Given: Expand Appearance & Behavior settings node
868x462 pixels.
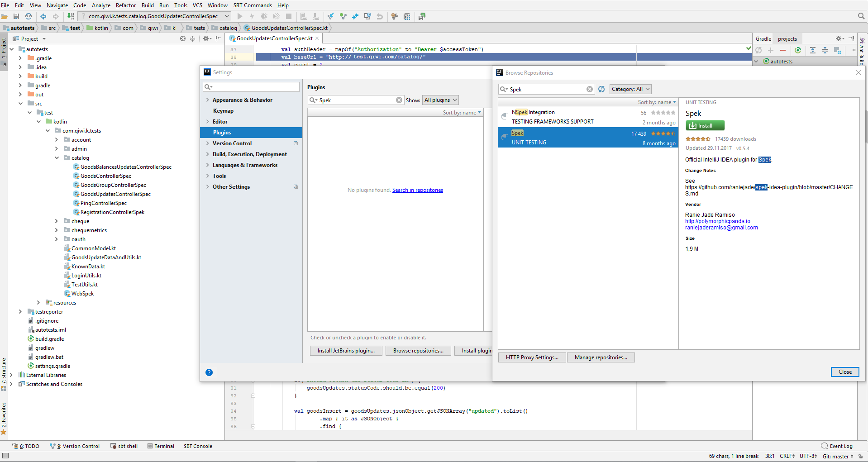Looking at the screenshot, I should [208, 100].
